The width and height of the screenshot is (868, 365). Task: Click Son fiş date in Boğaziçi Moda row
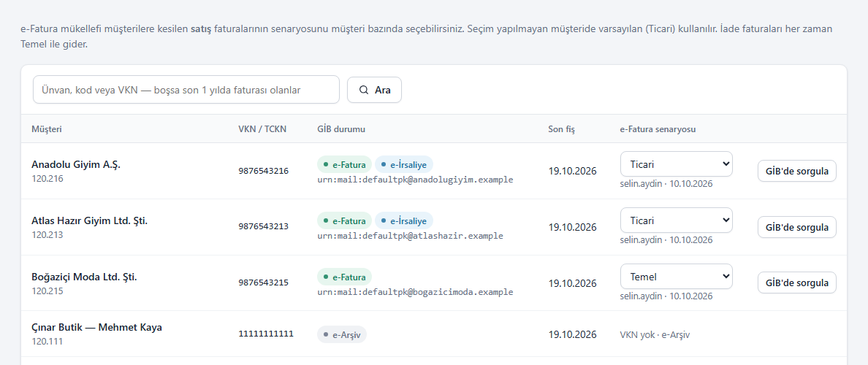(x=572, y=283)
